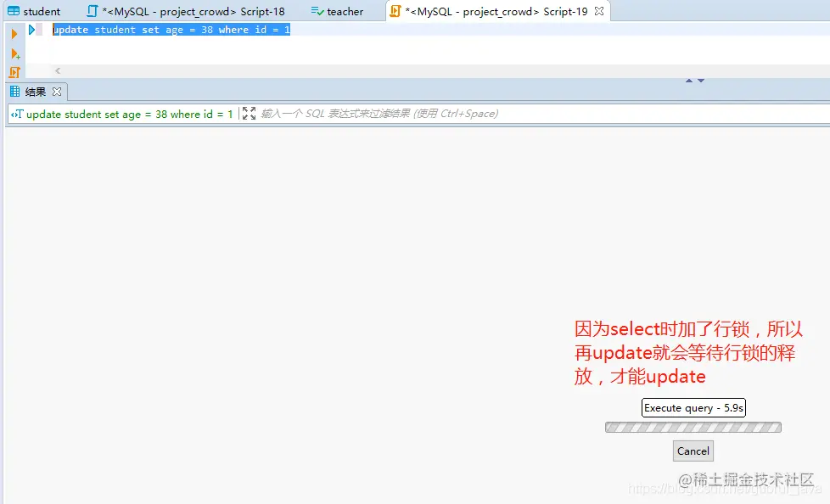
Task: Open the Script-18 editor tab
Action: pyautogui.click(x=187, y=11)
